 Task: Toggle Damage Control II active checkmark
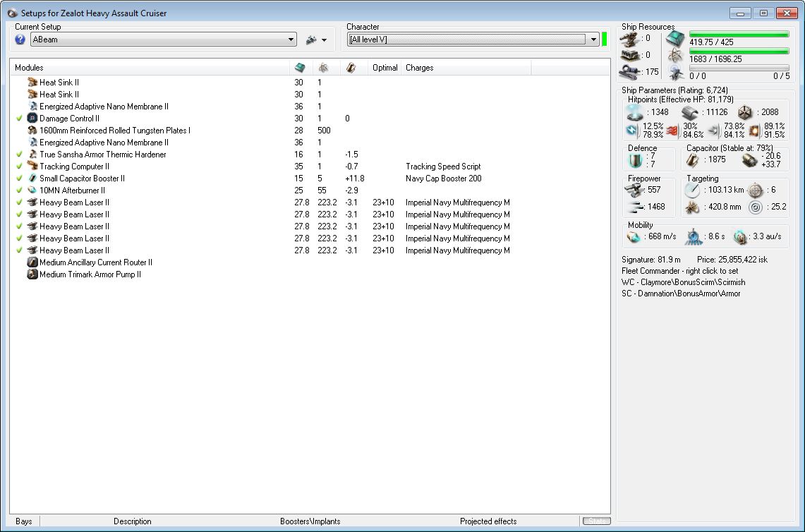pos(19,118)
